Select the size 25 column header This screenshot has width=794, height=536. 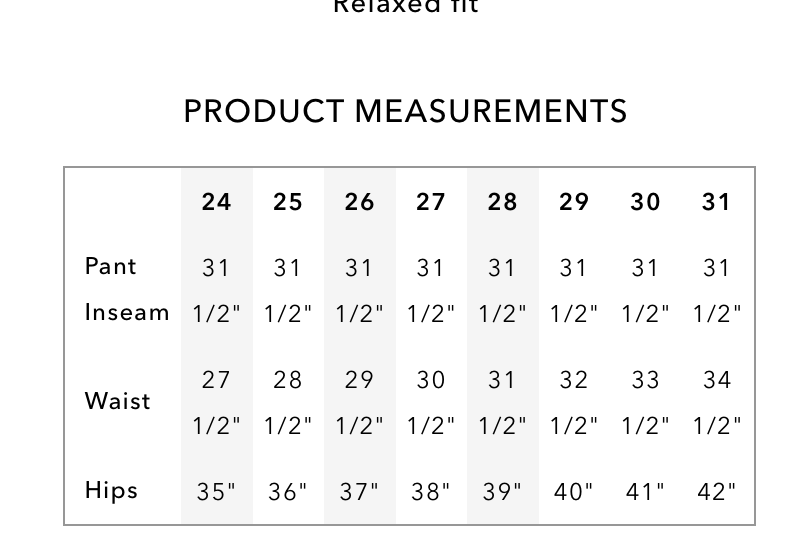point(288,202)
